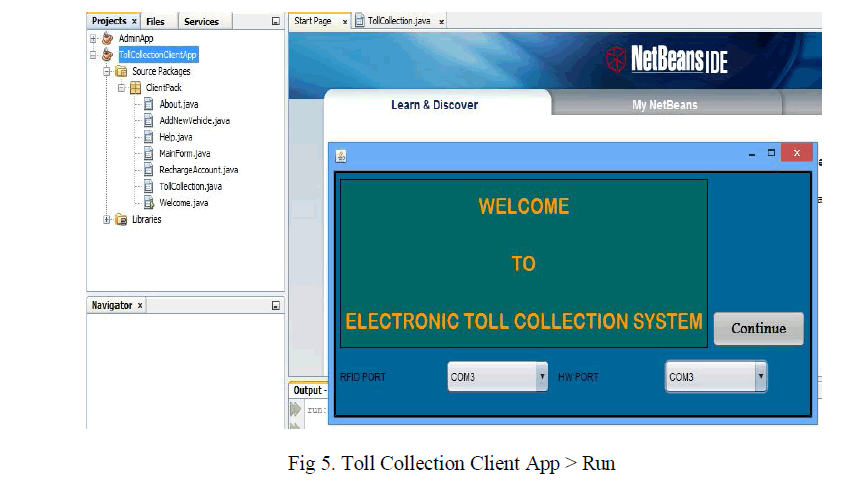Screen dimensions: 864x485
Task: Select RechargeAccount.java in the project tree
Action: [198, 170]
